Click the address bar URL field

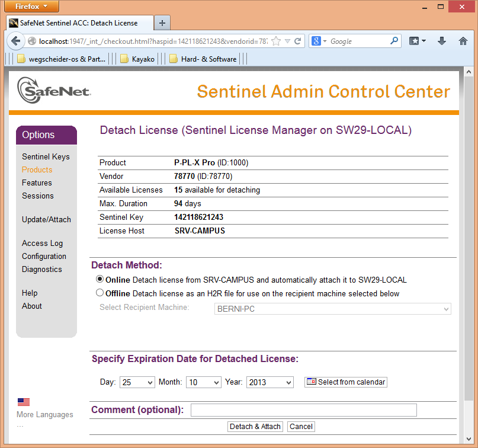click(153, 41)
